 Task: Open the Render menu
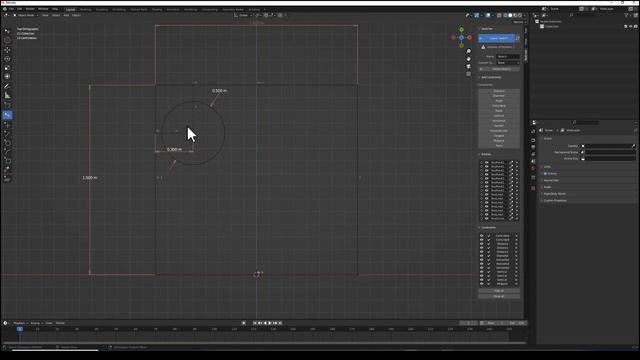(30, 9)
